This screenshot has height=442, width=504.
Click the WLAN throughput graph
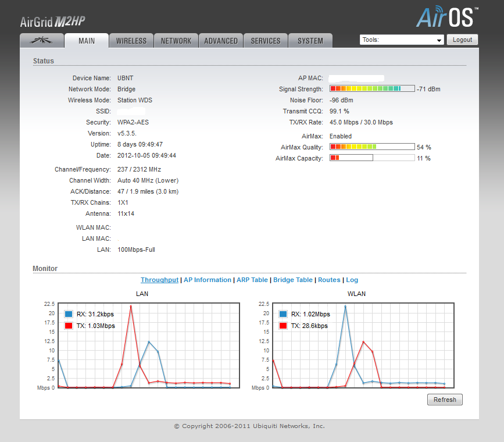click(363, 345)
